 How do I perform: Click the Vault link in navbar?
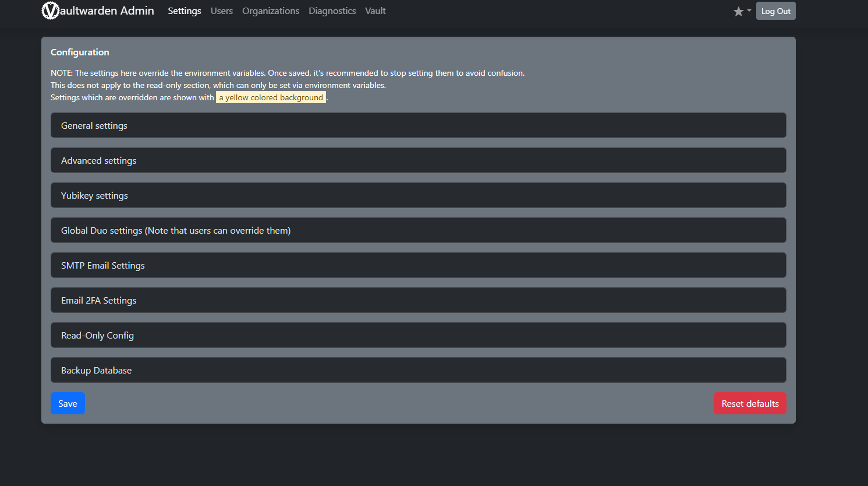[375, 11]
